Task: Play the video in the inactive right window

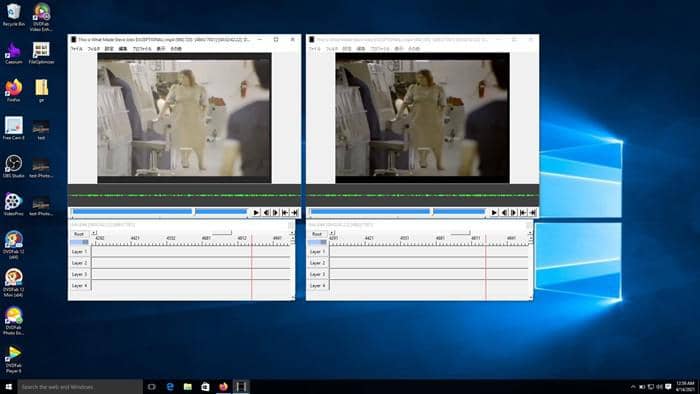Action: (494, 212)
